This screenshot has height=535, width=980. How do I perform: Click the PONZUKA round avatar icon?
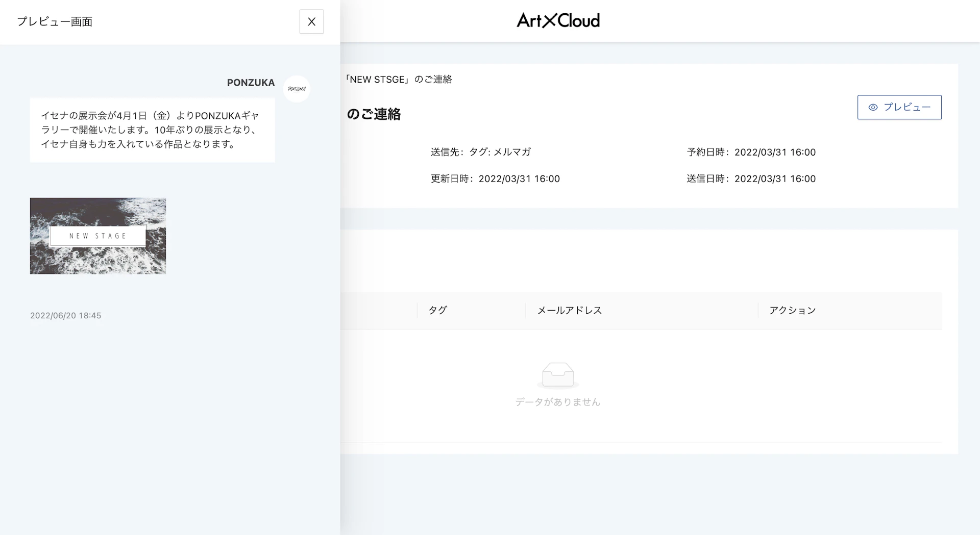(297, 89)
